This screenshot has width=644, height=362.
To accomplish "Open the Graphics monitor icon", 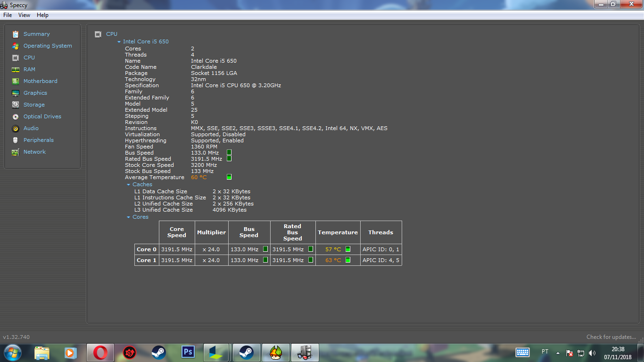I will [x=16, y=93].
